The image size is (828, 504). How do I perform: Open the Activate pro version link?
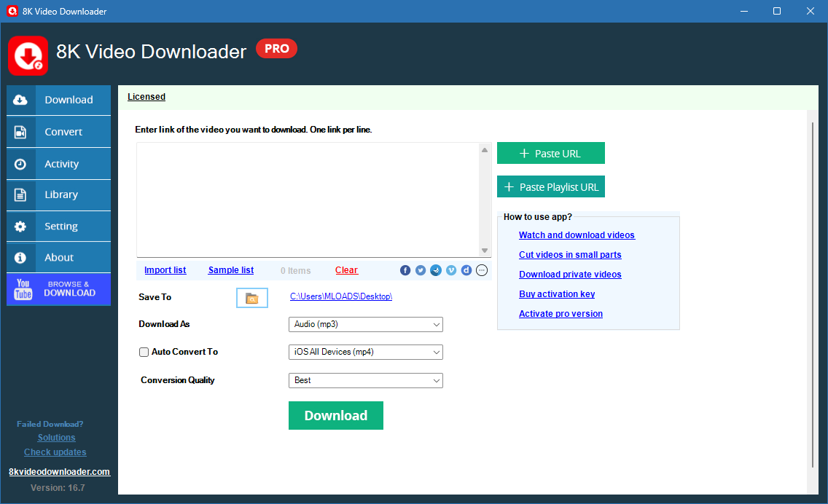(561, 314)
